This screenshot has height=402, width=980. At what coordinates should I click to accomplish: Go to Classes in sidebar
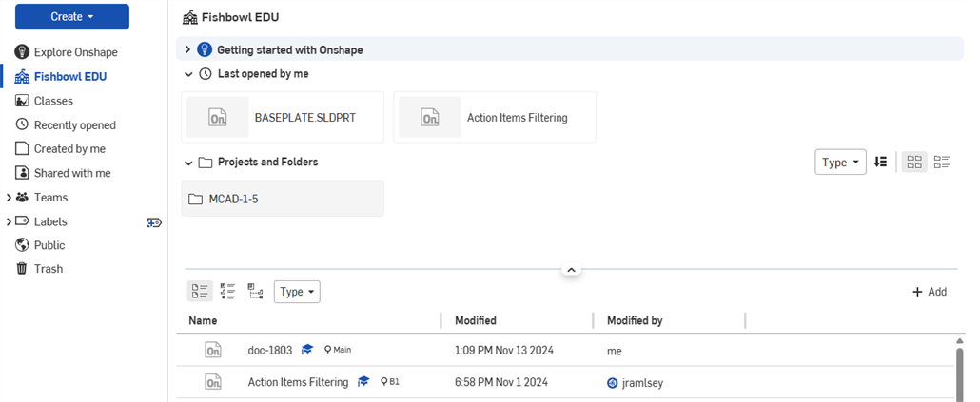click(53, 101)
